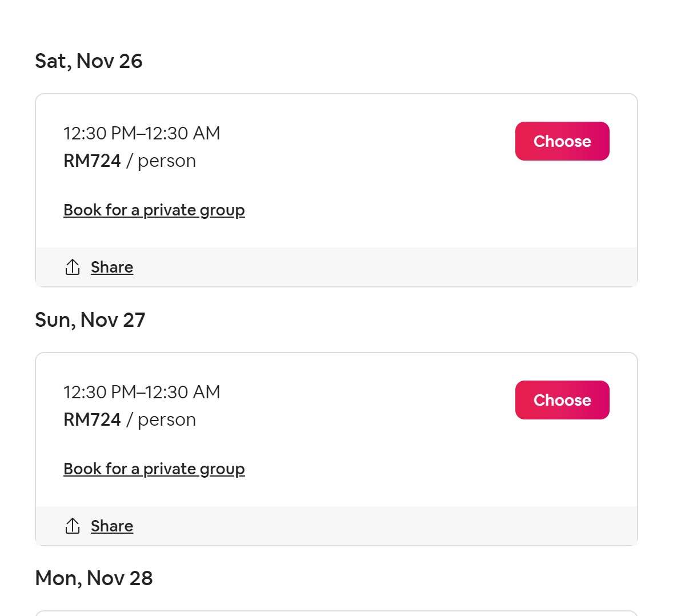
Task: Select the Sat, Nov 26 date heading
Action: click(x=89, y=61)
